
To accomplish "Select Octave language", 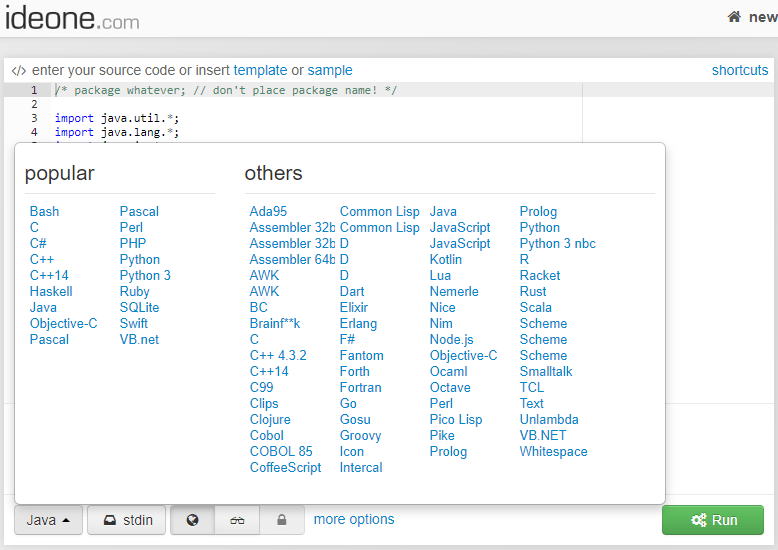I will click(x=450, y=387).
